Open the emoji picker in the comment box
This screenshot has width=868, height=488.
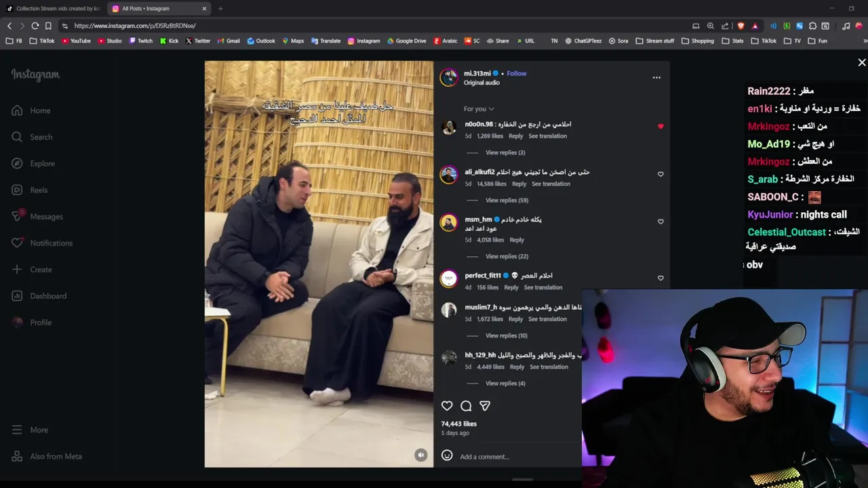[x=447, y=455]
